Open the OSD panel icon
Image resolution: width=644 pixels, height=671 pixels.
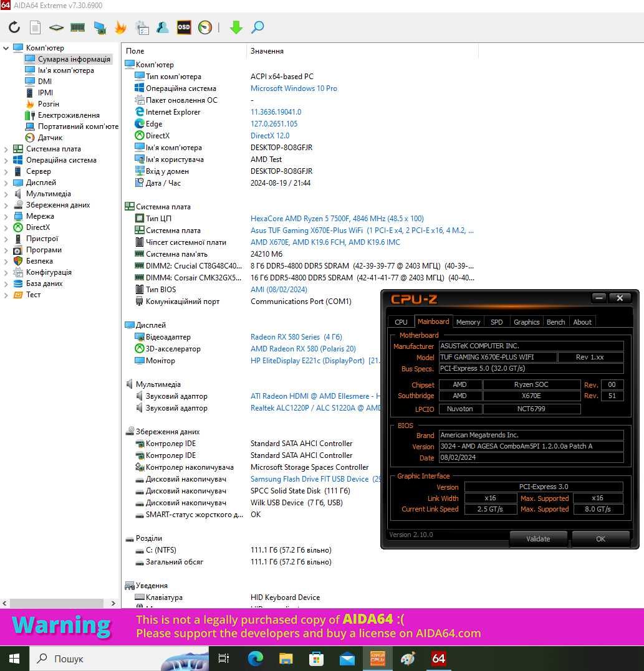coord(184,27)
